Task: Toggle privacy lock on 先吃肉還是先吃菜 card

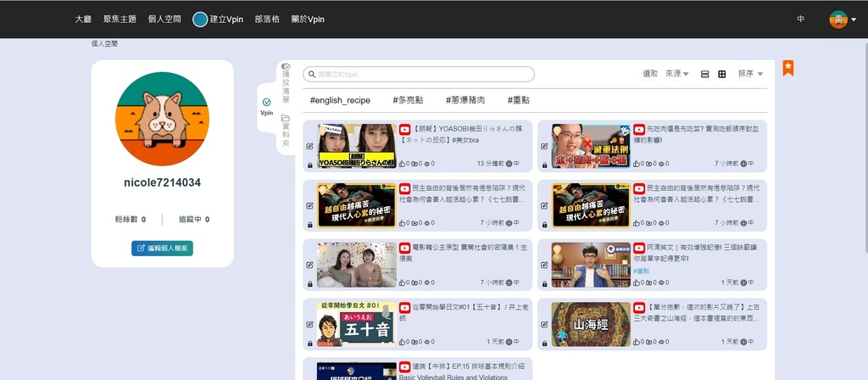Action: pos(544,165)
